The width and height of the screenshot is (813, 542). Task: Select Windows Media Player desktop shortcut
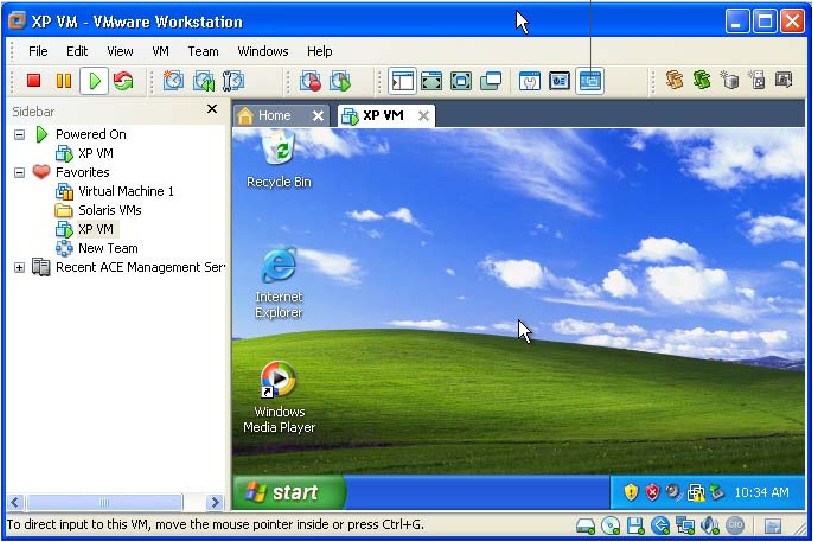[x=279, y=398]
